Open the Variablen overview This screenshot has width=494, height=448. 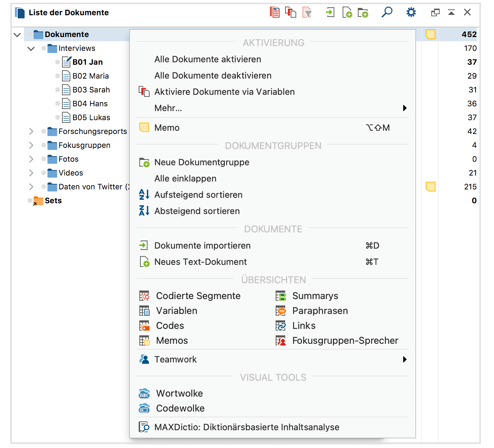177,311
